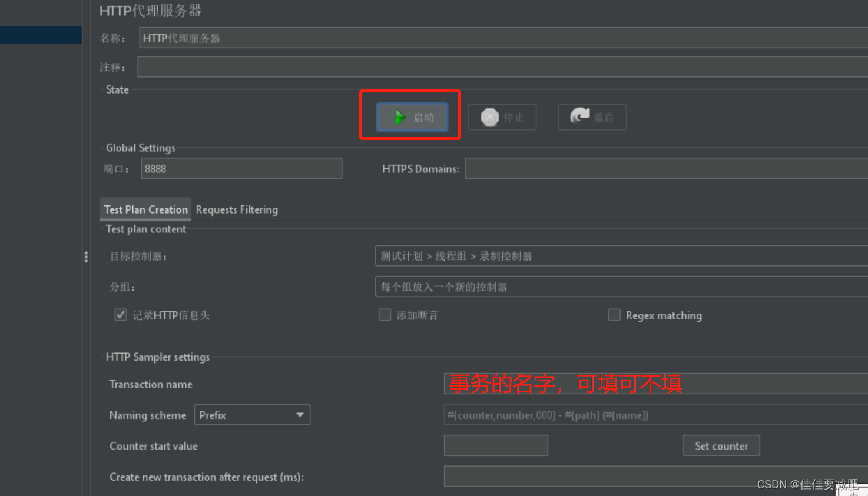This screenshot has width=868, height=496.
Task: Click the port field showing 8888
Action: tap(241, 168)
